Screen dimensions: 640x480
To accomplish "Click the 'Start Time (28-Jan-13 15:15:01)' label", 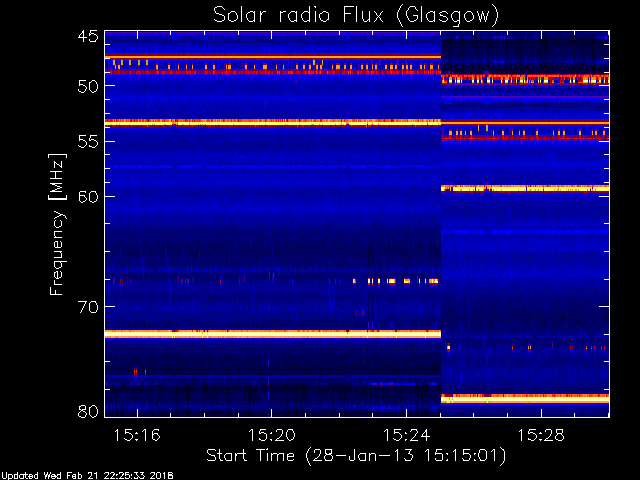I will click(356, 456).
